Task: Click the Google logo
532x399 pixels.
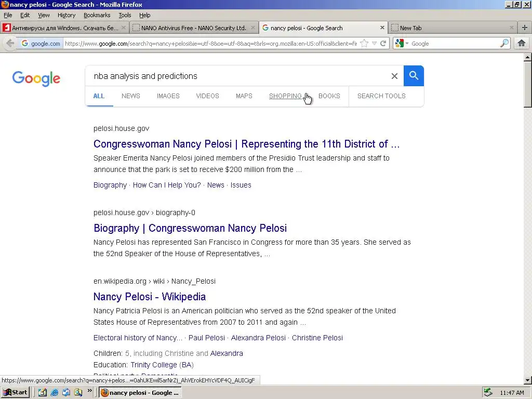Action: 36,78
